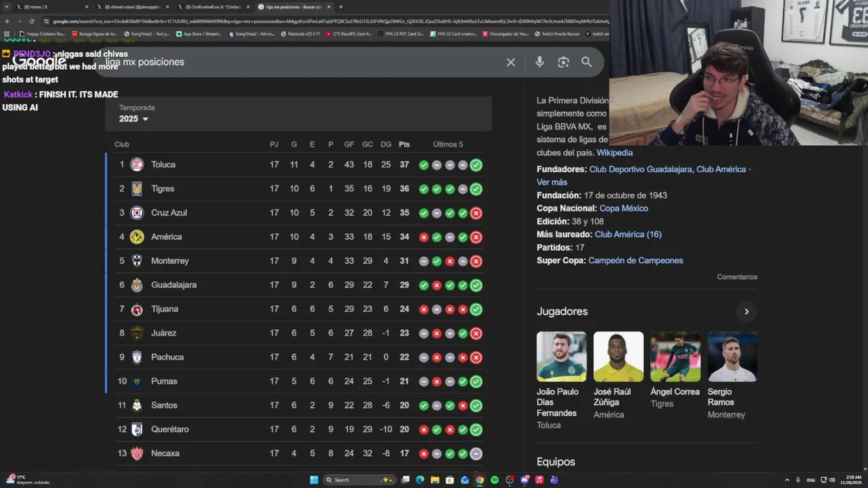Clear the Google search query with X
Image resolution: width=868 pixels, height=488 pixels.
511,62
